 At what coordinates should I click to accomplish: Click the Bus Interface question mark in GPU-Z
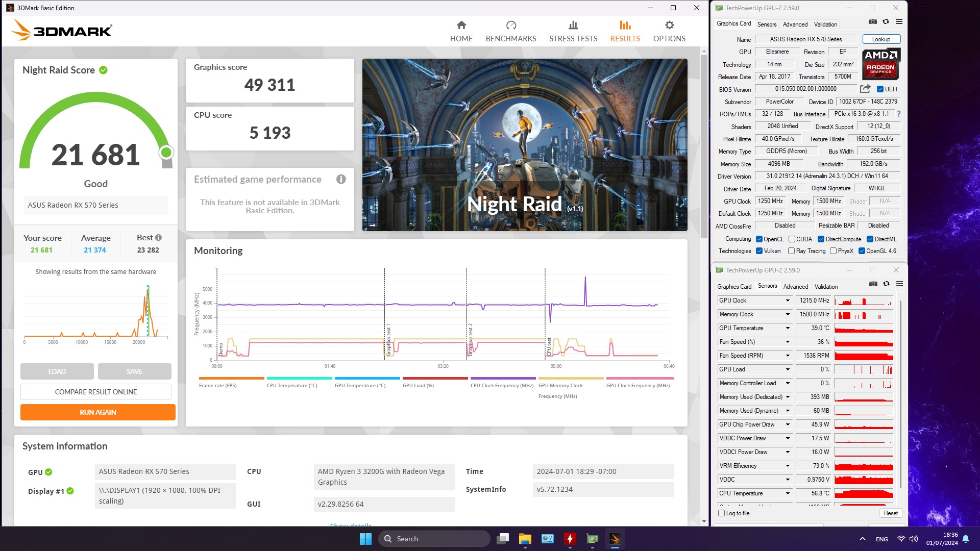tap(898, 114)
